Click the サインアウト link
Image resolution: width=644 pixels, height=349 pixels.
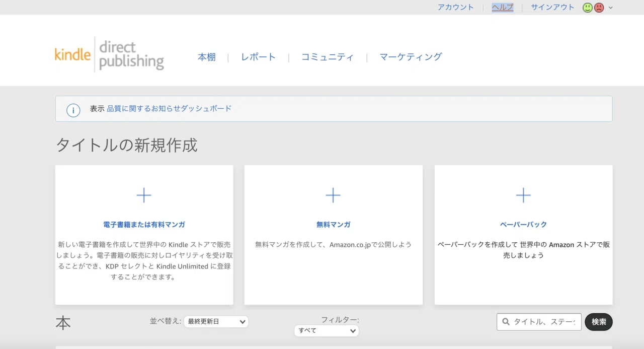pyautogui.click(x=552, y=7)
